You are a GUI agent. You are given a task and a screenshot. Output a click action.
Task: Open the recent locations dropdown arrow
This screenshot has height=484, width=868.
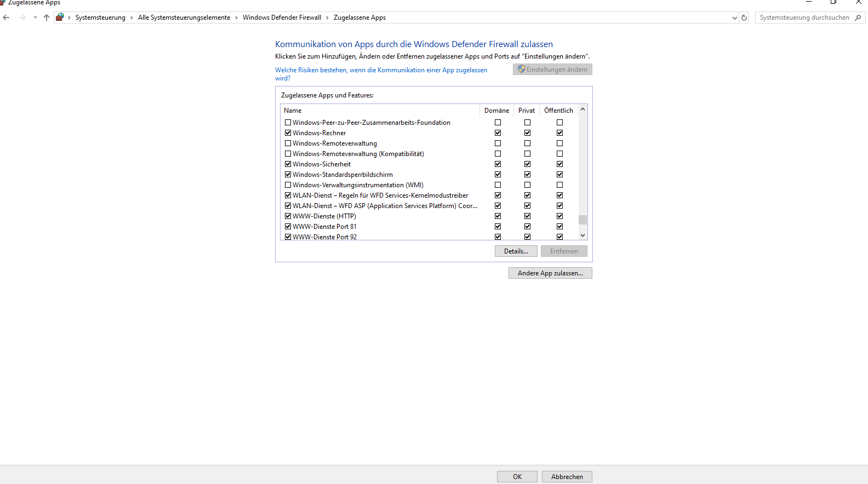click(35, 18)
